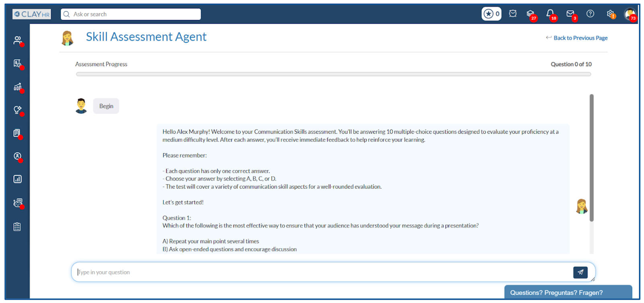This screenshot has width=644, height=303.
Task: Send the message with paper plane button
Action: click(x=580, y=272)
